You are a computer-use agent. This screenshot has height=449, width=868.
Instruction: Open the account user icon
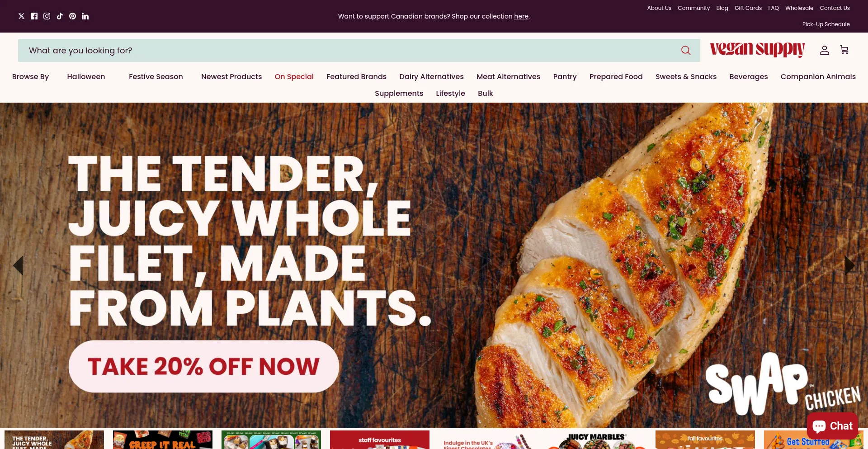825,50
